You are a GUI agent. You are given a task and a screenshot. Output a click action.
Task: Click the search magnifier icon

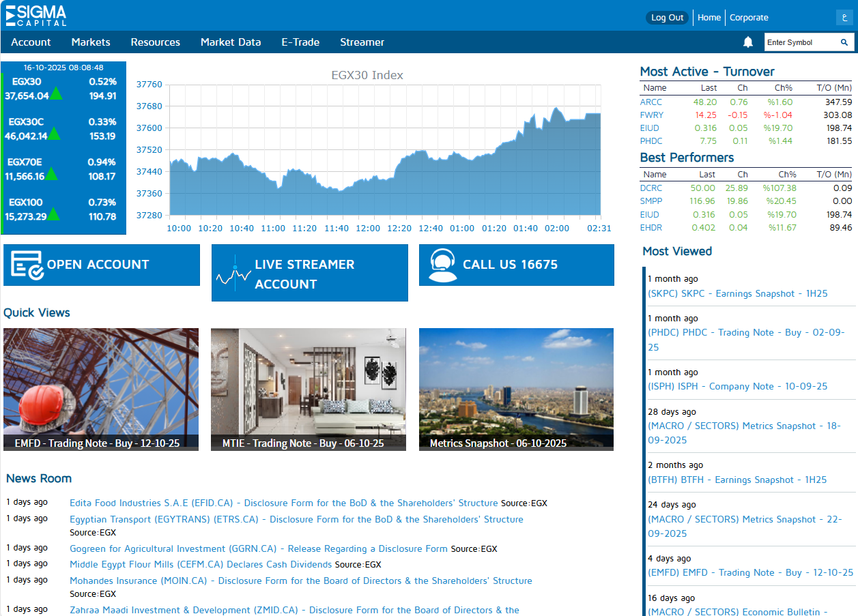[844, 42]
